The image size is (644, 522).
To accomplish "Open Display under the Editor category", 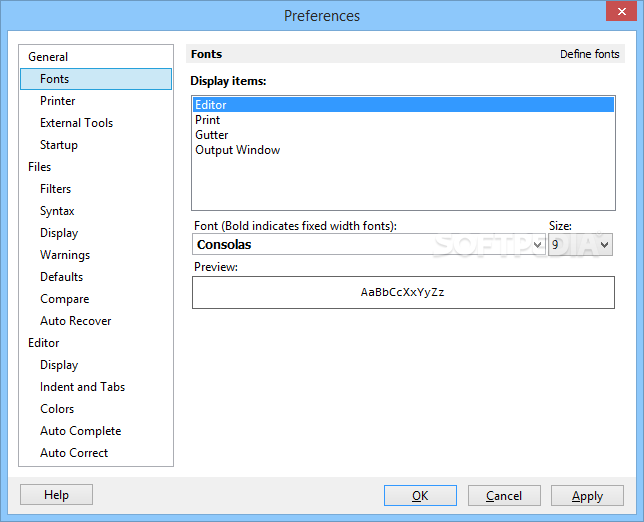I will point(59,365).
